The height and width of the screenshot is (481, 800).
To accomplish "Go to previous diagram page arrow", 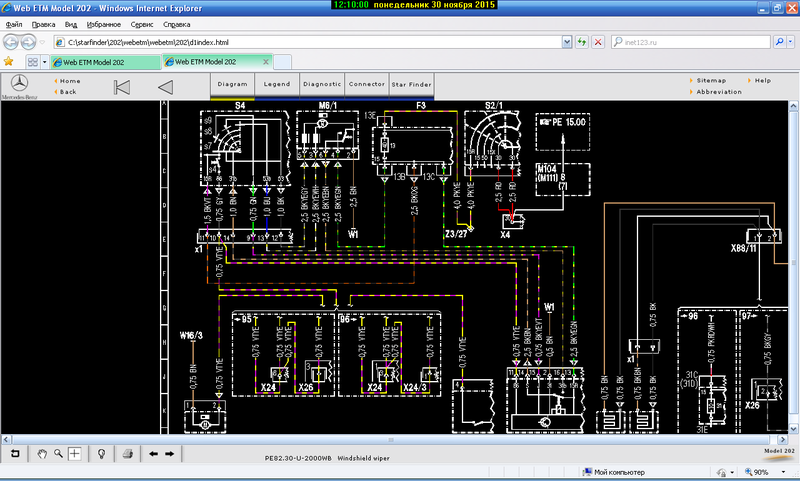I will [x=153, y=453].
